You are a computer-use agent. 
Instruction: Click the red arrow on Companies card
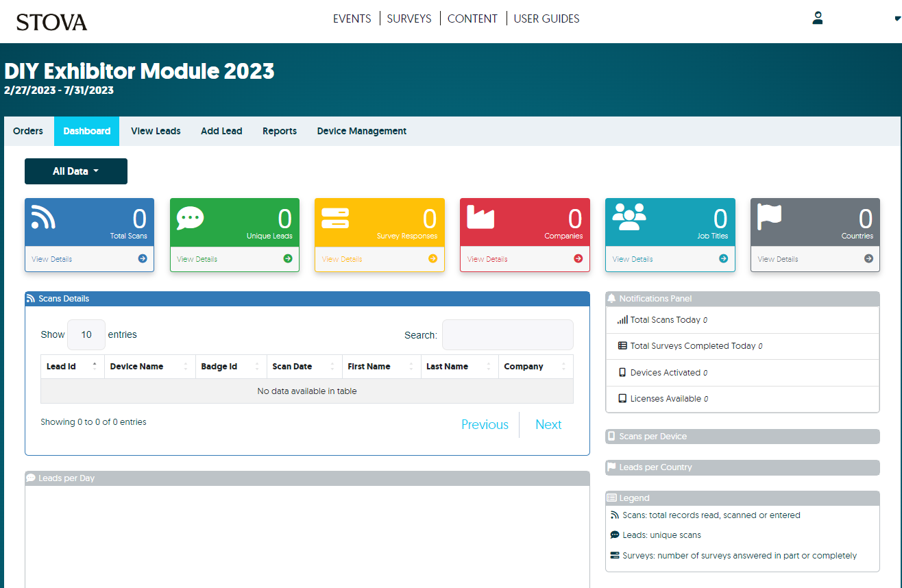[x=578, y=258]
